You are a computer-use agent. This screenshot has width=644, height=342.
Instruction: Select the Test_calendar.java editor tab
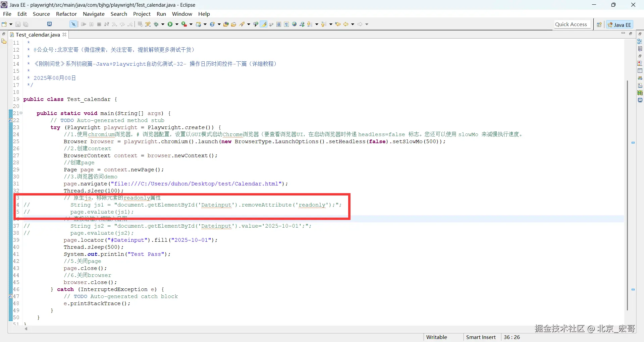[x=38, y=35]
